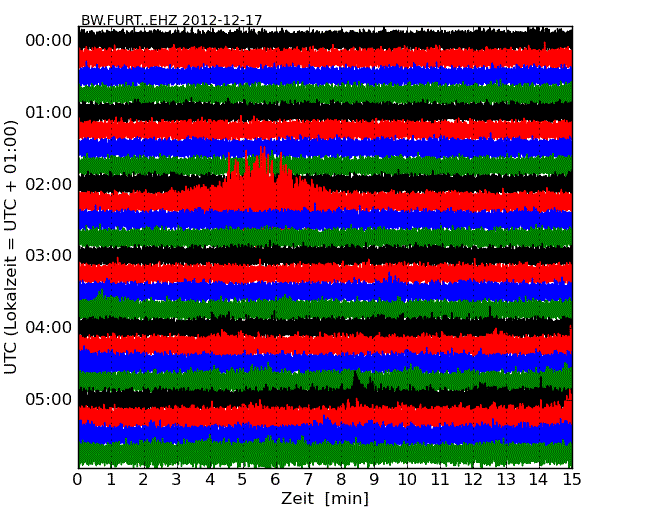
Task: Click the x-axis tick label "7"
Action: tap(308, 480)
